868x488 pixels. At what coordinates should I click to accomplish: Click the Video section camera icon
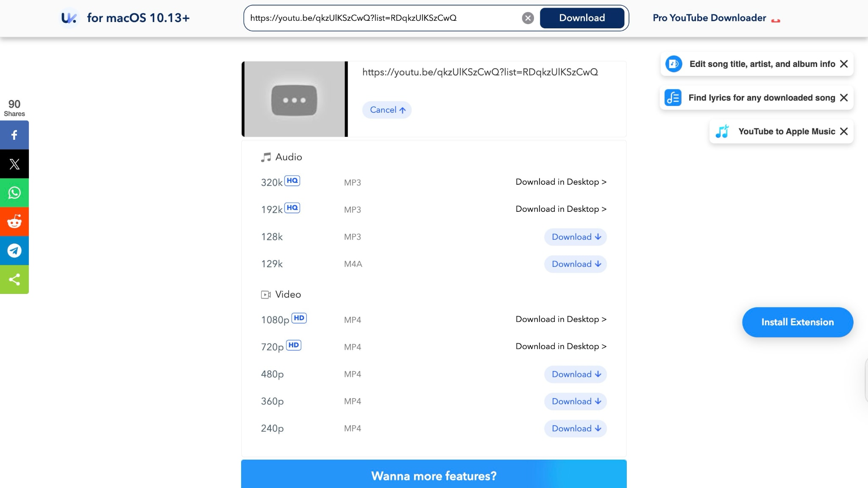coord(266,294)
